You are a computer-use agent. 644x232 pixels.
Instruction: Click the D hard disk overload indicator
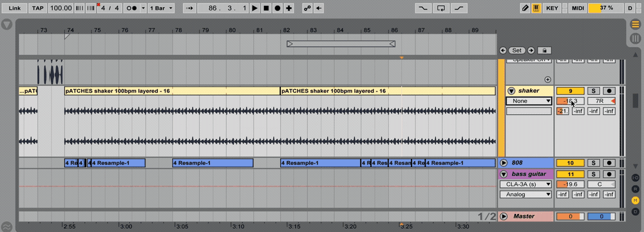(630, 8)
